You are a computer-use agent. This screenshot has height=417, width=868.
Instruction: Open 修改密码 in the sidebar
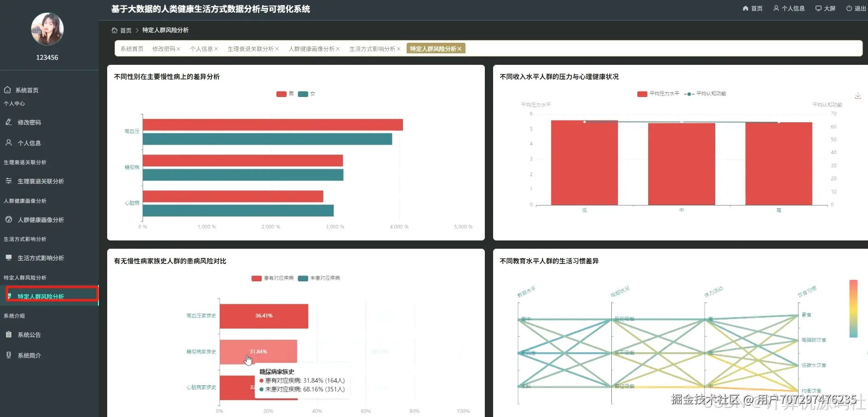click(x=29, y=122)
